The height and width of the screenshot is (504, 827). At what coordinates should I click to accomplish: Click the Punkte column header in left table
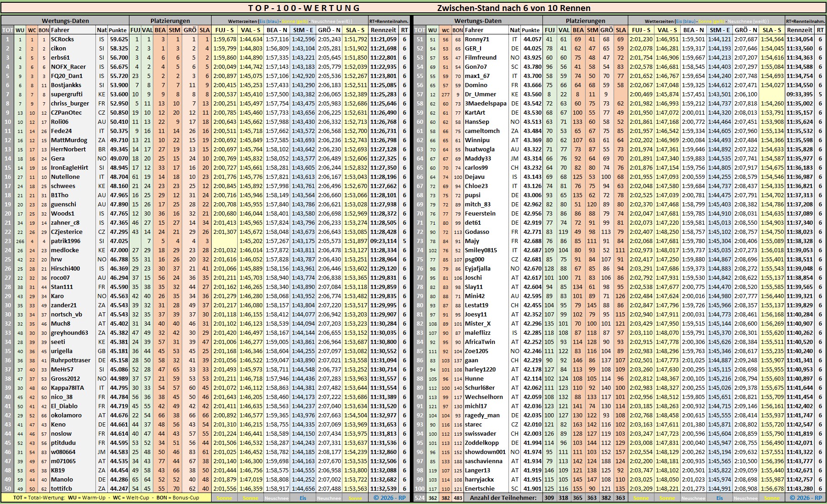tap(118, 30)
